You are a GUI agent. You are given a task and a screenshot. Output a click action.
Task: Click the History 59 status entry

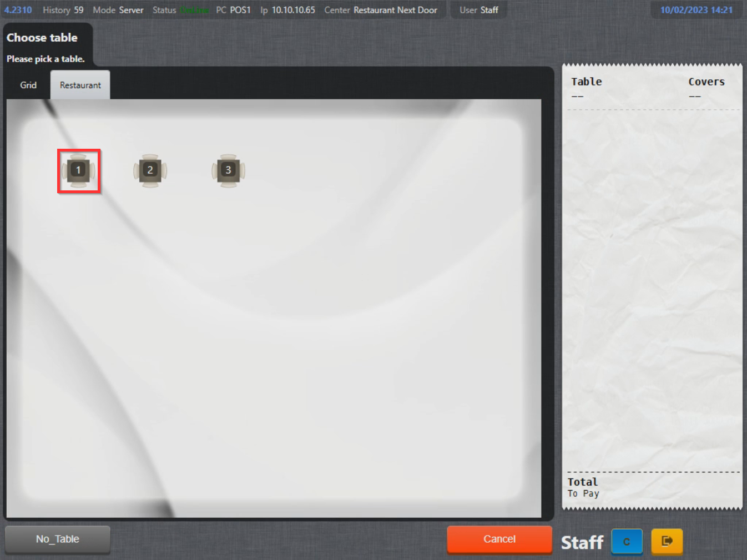point(63,10)
